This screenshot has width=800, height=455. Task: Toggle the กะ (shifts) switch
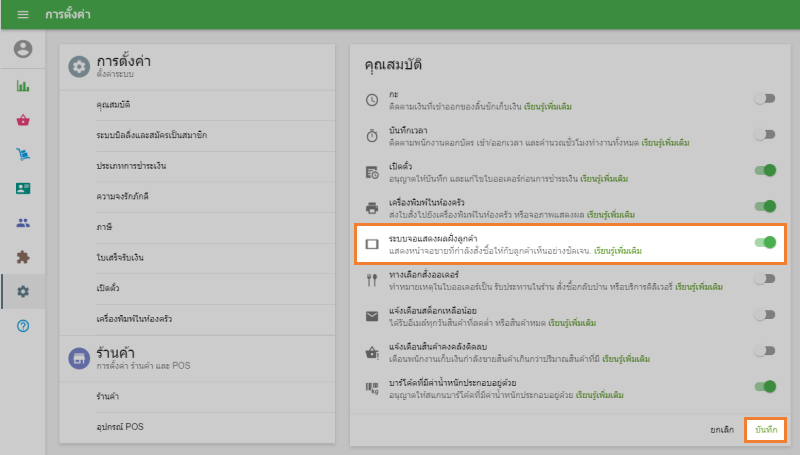tap(765, 99)
